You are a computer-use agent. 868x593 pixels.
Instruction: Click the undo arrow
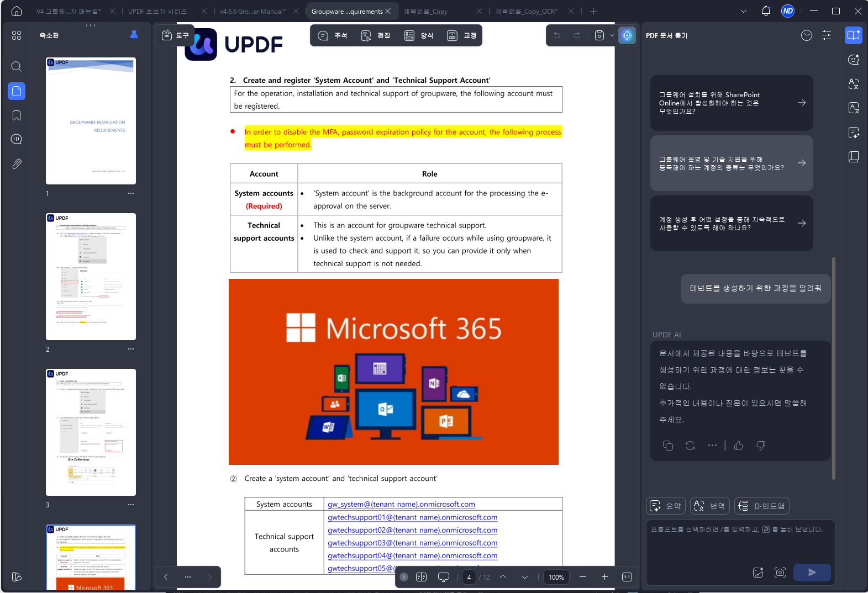coord(557,35)
